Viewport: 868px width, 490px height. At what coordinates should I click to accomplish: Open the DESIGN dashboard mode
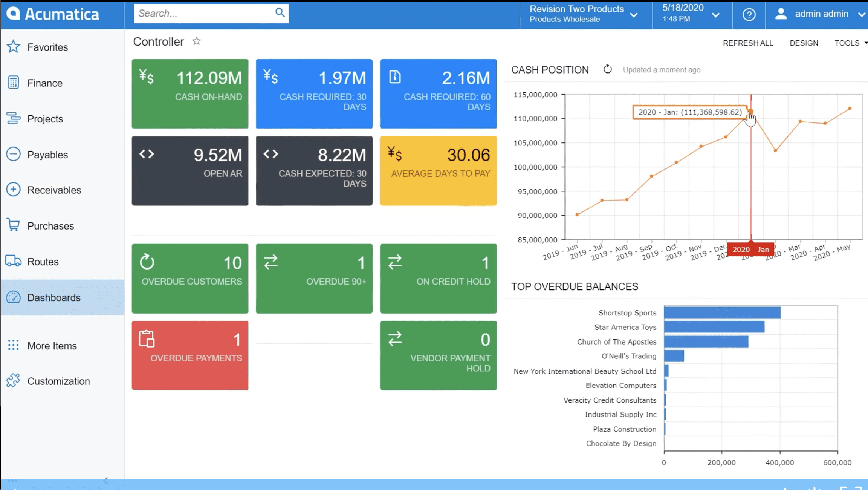[x=804, y=43]
